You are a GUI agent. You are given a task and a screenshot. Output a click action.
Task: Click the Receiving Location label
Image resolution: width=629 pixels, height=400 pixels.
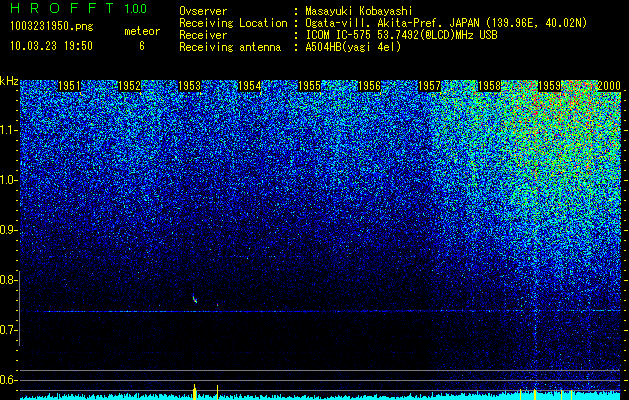pos(233,23)
